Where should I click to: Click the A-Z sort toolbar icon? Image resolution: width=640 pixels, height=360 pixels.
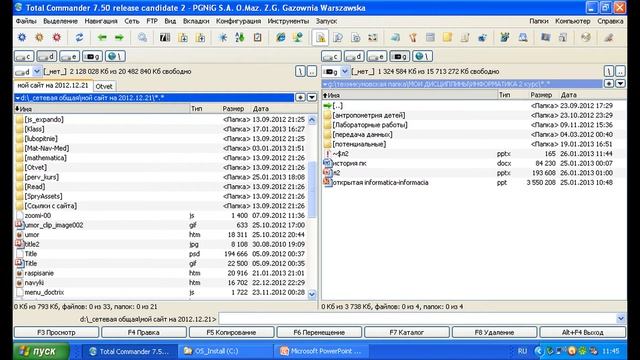240,38
